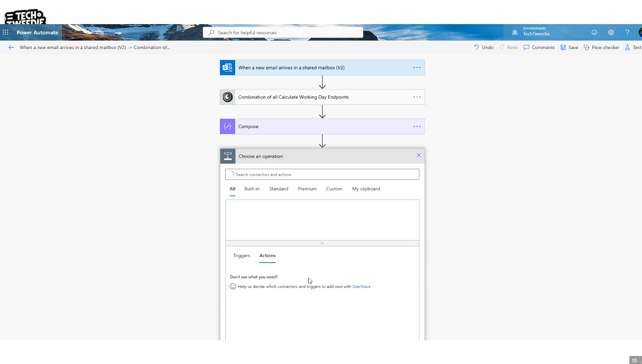Switch to the Triggers tab
Screen dimensions: 642x364
(x=241, y=256)
